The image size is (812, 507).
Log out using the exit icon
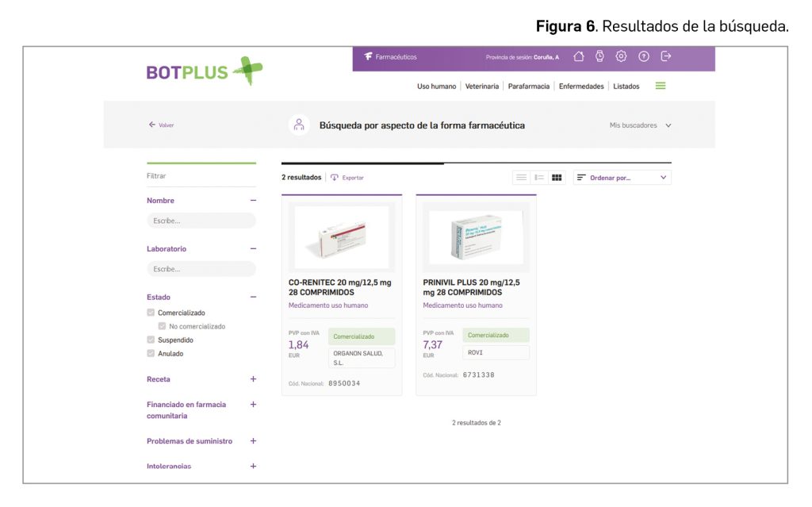point(666,56)
